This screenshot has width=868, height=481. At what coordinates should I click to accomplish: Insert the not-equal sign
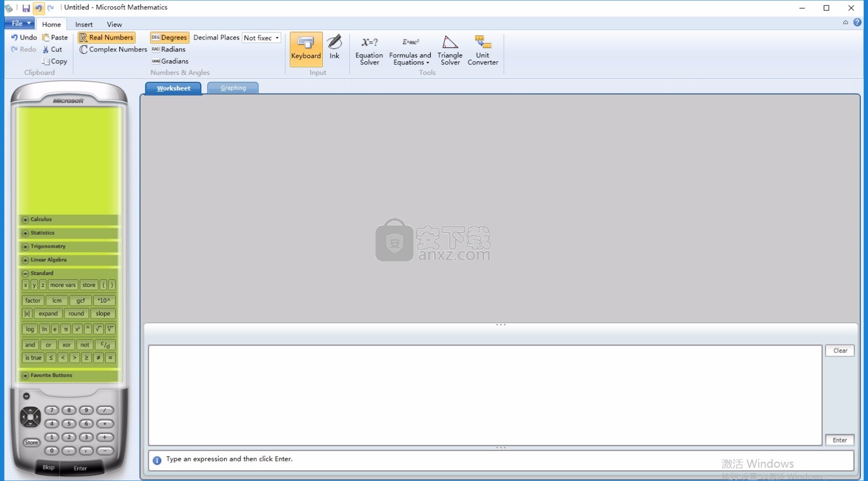[x=98, y=358]
